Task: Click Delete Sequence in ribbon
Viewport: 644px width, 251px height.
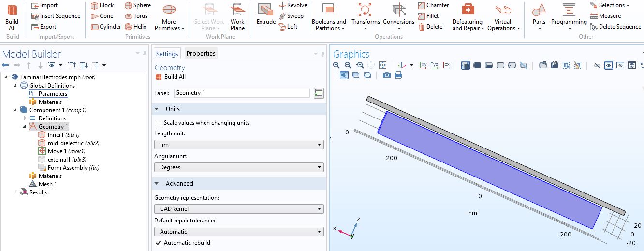Action: pyautogui.click(x=615, y=27)
